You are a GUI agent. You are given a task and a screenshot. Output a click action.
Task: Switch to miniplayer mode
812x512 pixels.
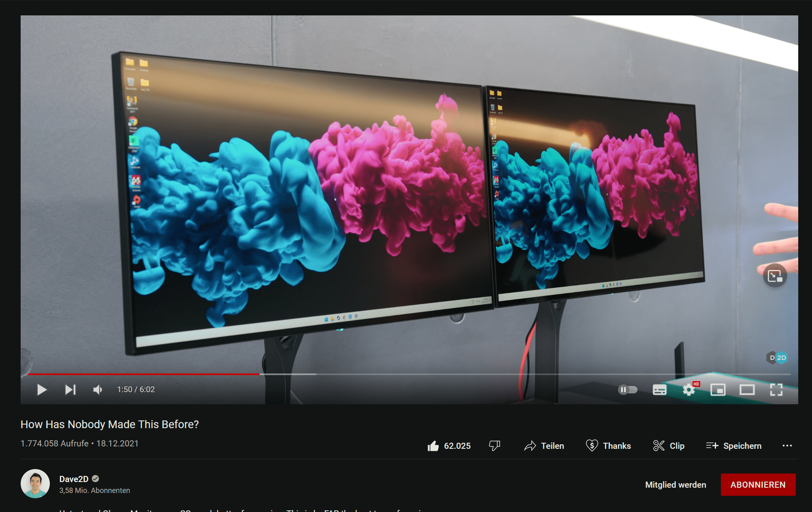point(718,390)
